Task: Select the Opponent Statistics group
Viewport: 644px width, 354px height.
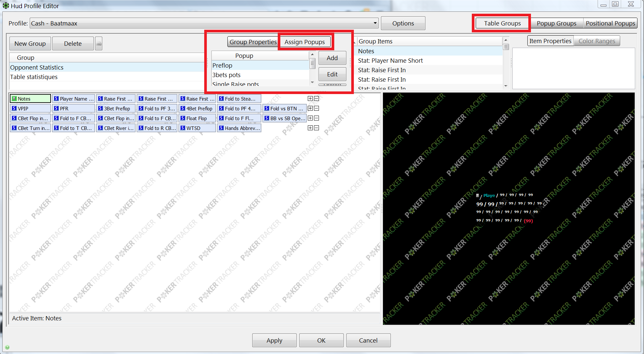Action: 107,67
